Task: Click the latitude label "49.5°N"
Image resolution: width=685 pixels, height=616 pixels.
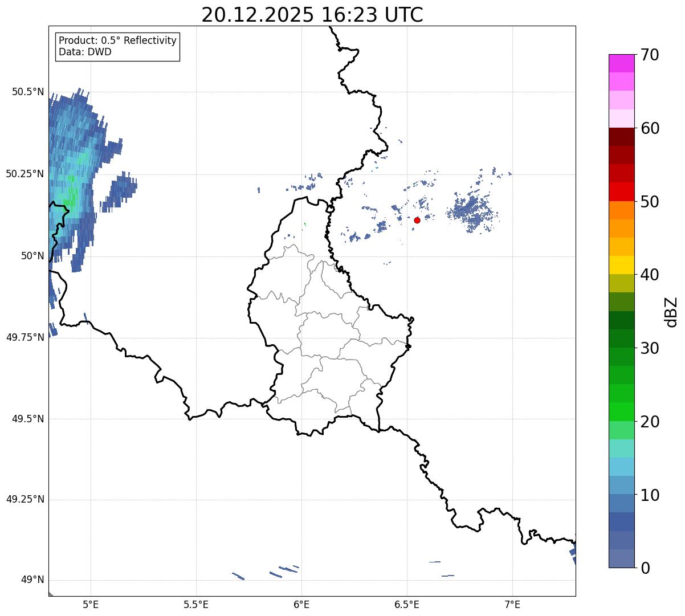Action: tap(28, 419)
